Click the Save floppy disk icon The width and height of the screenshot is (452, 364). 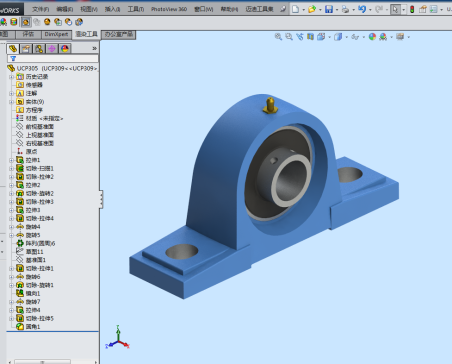[329, 9]
